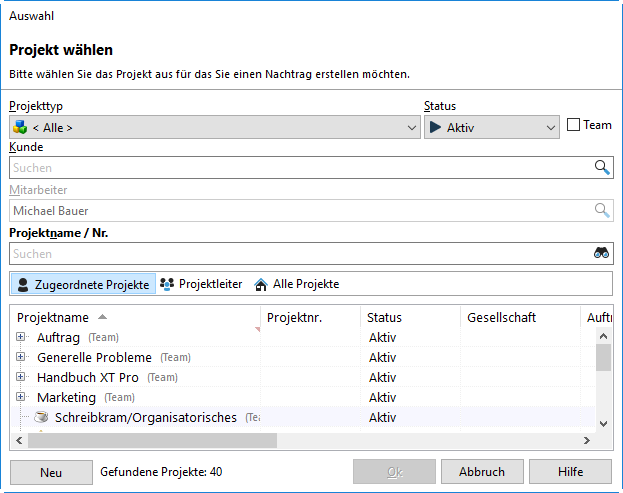Viewport: 623px width, 493px height.
Task: Open the Status dropdown list
Action: (551, 128)
